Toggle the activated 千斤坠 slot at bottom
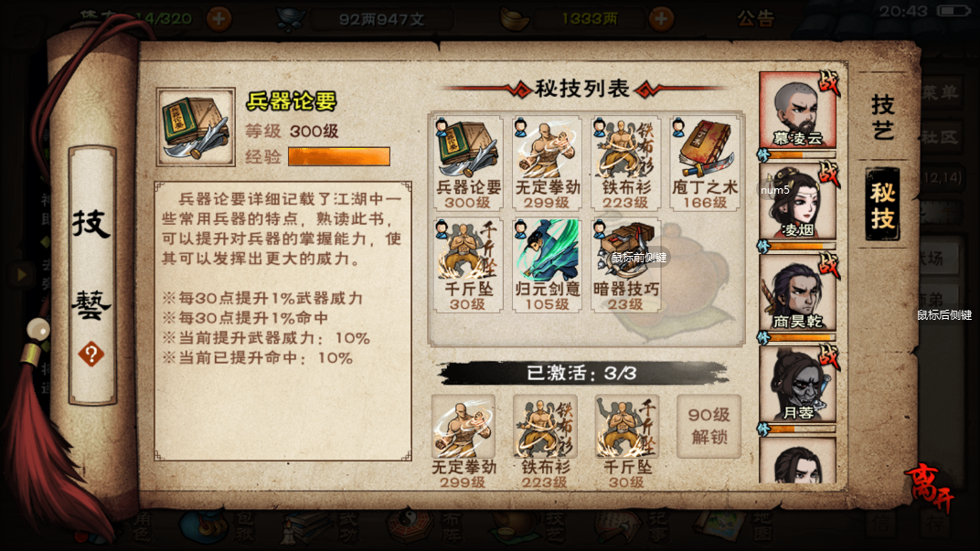The width and height of the screenshot is (980, 551). point(627,441)
